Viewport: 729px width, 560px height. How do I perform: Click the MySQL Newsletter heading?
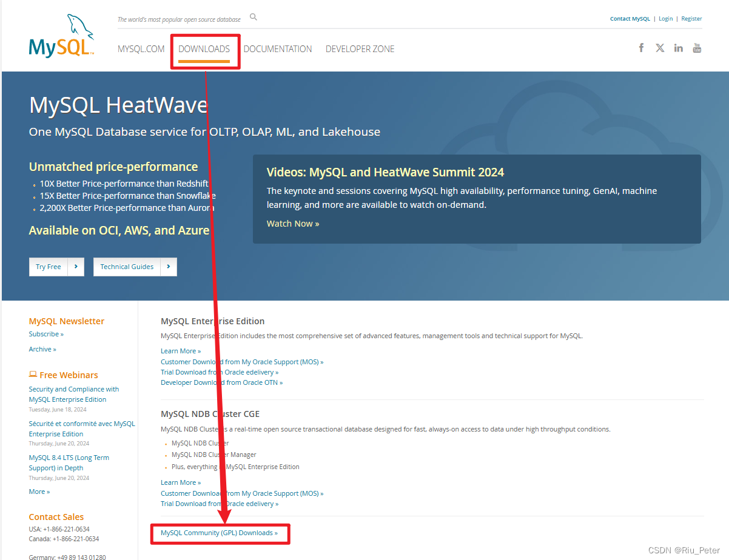coord(67,321)
